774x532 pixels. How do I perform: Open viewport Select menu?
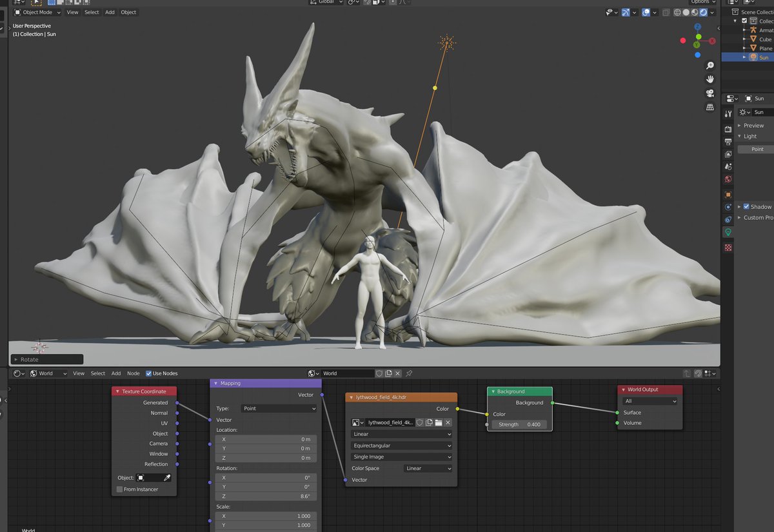(92, 12)
